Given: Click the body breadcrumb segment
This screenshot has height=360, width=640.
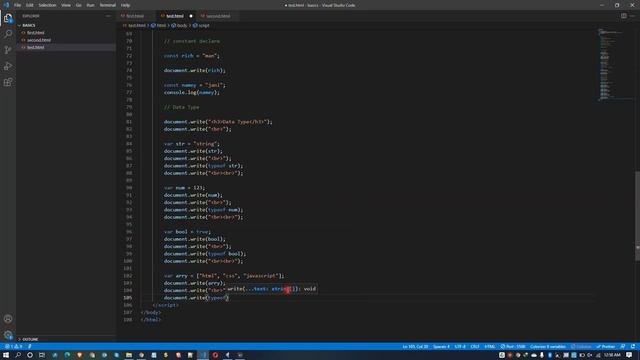Looking at the screenshot, I should 180,25.
